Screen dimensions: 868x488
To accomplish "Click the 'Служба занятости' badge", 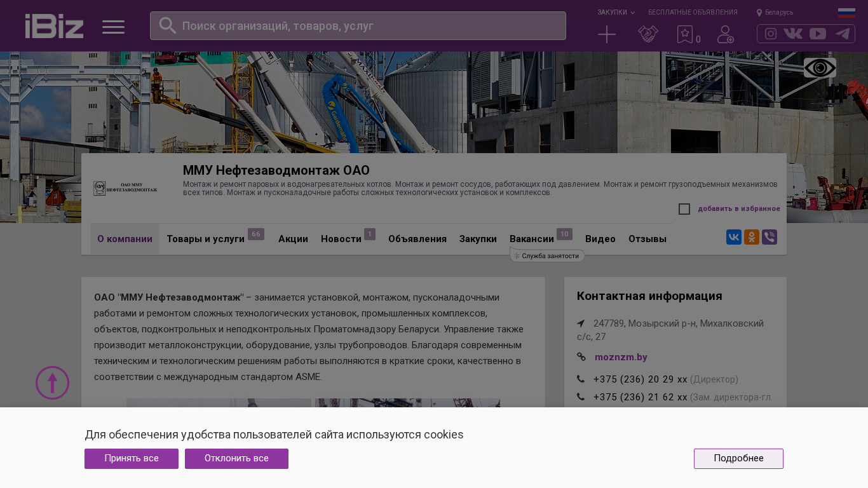I will [547, 256].
